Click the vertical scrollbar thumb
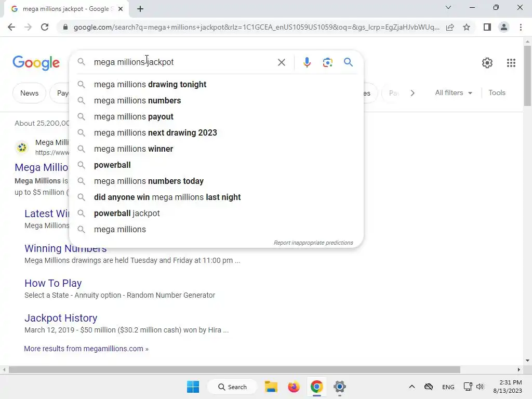Viewport: 532px width, 399px height. (527, 76)
